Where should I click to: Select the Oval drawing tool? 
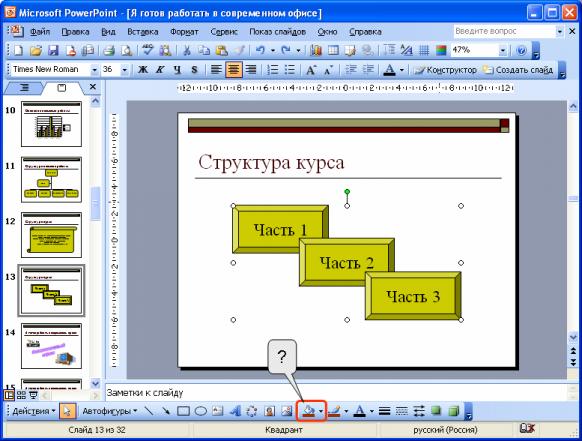(200, 411)
